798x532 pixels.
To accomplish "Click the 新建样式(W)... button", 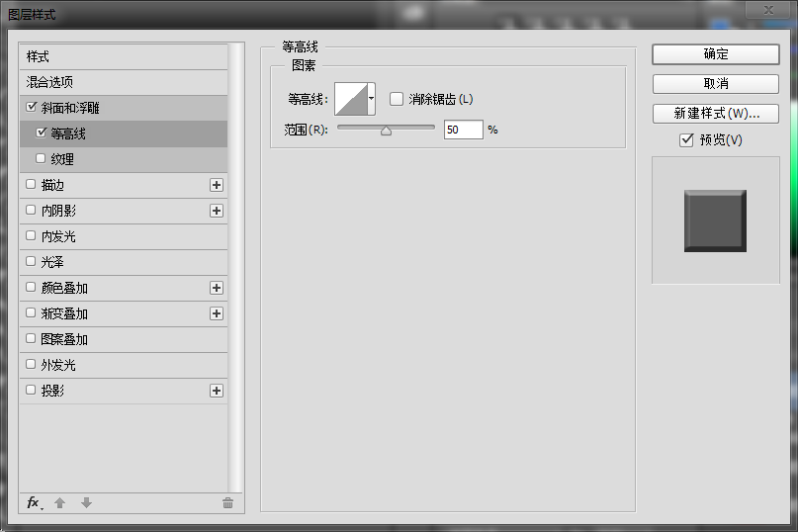I will click(x=715, y=113).
